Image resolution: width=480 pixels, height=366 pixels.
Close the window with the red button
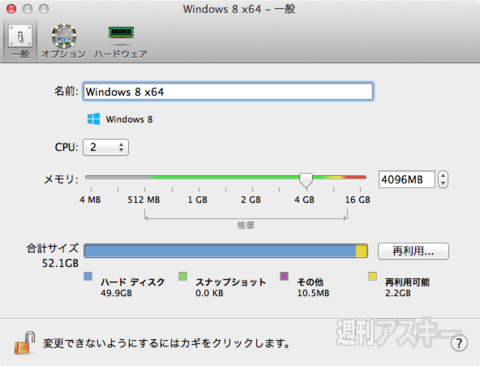coord(12,9)
